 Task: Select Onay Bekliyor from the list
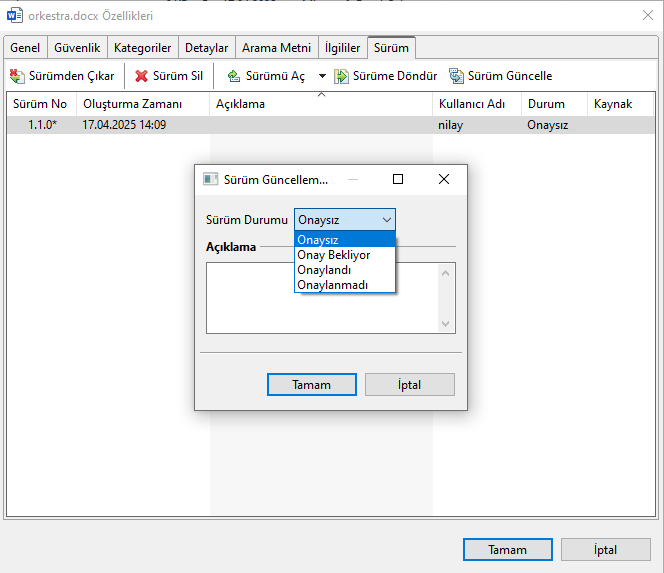(334, 255)
